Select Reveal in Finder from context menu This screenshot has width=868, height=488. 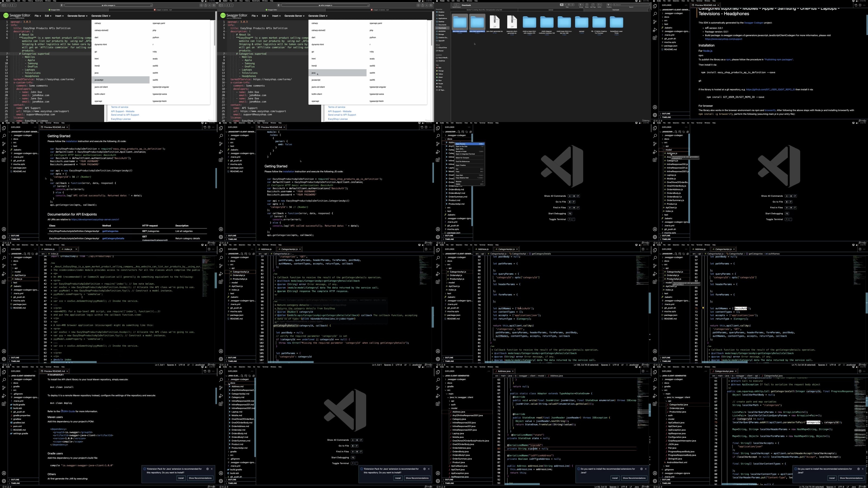(470, 152)
